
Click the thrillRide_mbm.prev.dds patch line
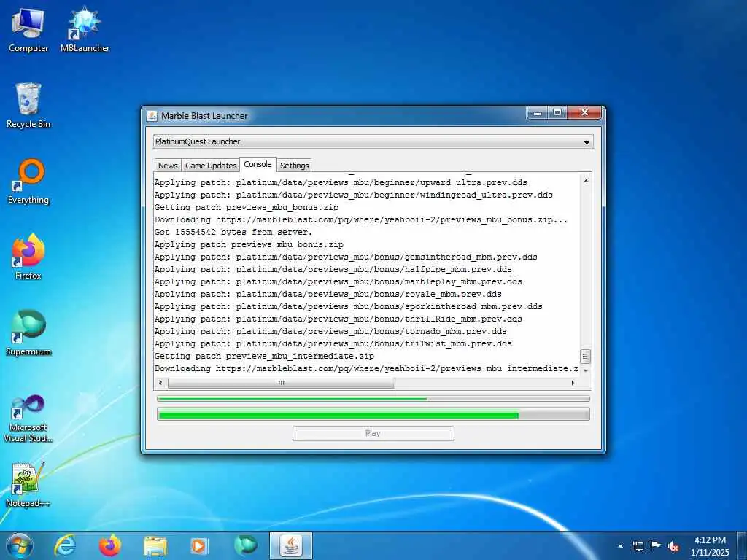point(338,319)
